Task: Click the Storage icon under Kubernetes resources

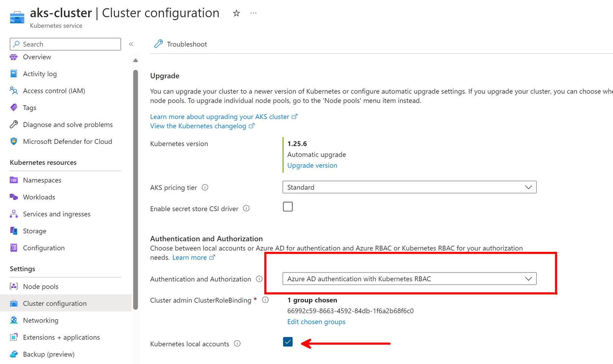Action: pyautogui.click(x=14, y=231)
